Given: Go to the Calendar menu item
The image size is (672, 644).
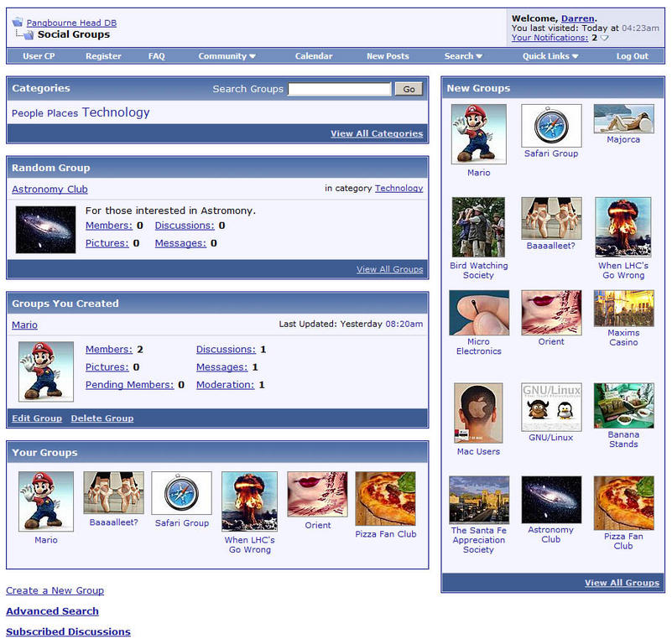Looking at the screenshot, I should click(314, 56).
